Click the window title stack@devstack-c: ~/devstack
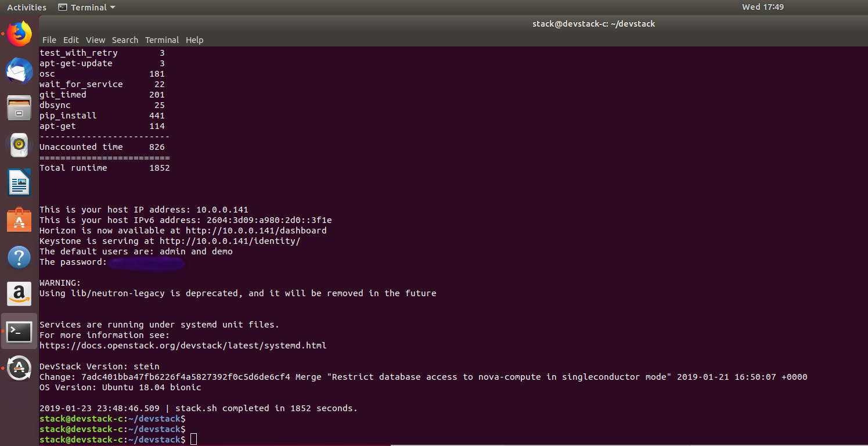 coord(593,24)
